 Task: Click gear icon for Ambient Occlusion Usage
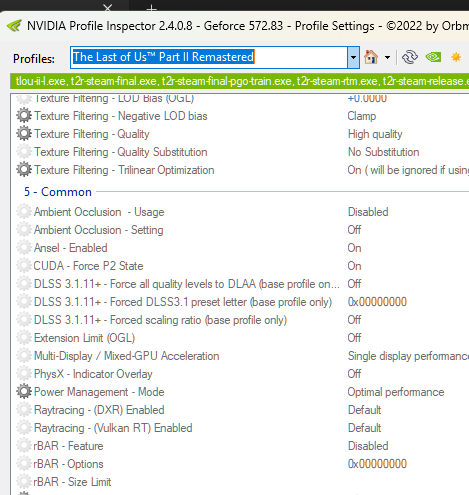(x=24, y=212)
